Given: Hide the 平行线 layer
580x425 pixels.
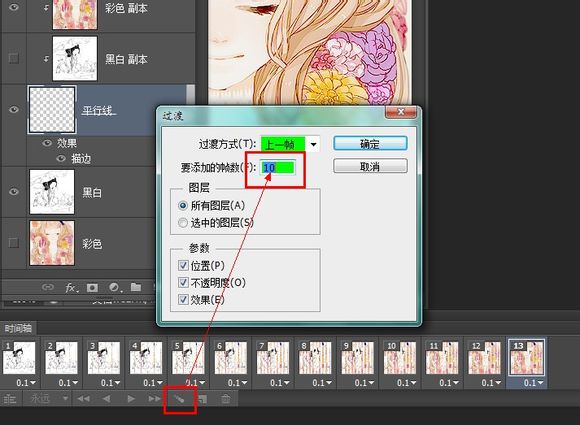Looking at the screenshot, I should coord(14,109).
